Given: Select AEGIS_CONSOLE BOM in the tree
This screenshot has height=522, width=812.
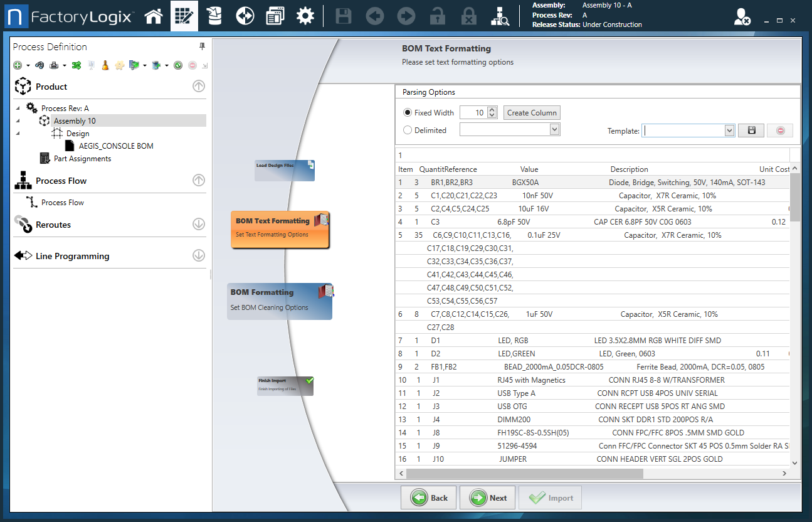Looking at the screenshot, I should 115,146.
